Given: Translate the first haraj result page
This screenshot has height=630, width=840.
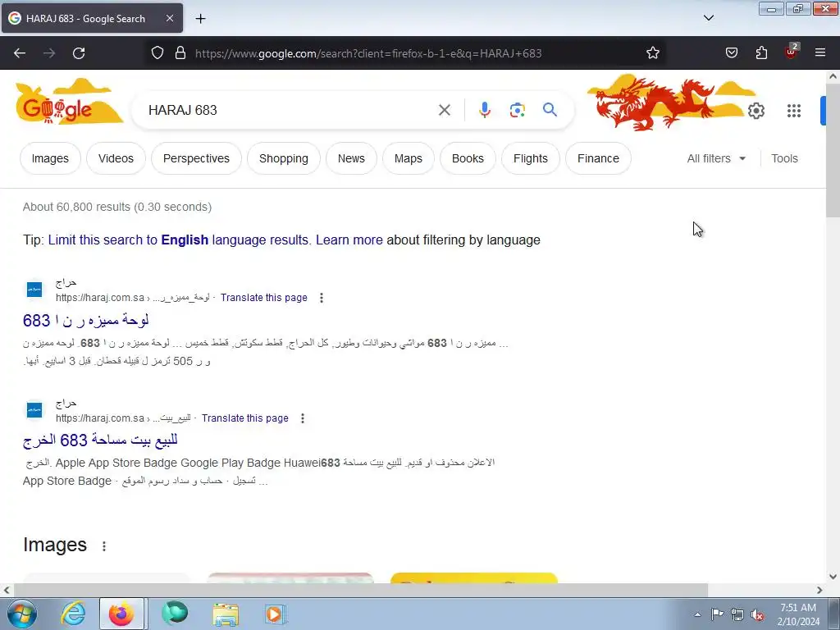Looking at the screenshot, I should (x=263, y=298).
